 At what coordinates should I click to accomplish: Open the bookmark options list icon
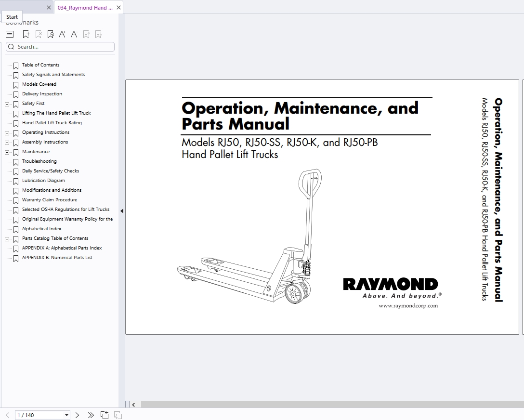(9, 34)
